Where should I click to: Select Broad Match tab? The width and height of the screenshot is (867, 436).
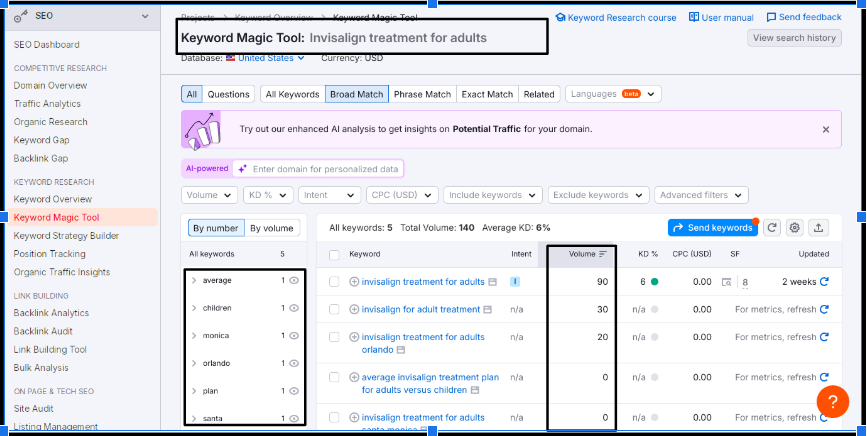[x=357, y=94]
